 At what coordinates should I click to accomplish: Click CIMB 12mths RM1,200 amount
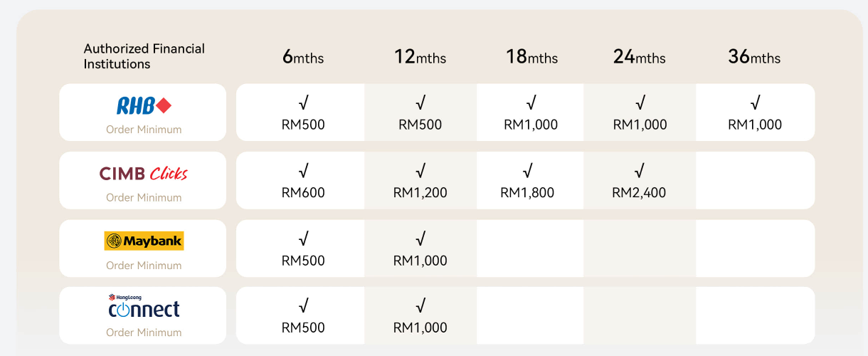[x=420, y=192]
